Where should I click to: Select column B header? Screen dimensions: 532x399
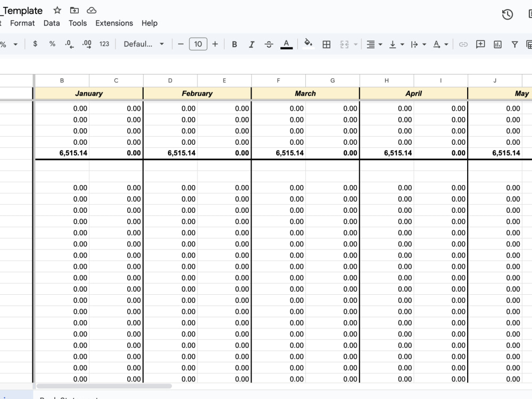pyautogui.click(x=62, y=80)
